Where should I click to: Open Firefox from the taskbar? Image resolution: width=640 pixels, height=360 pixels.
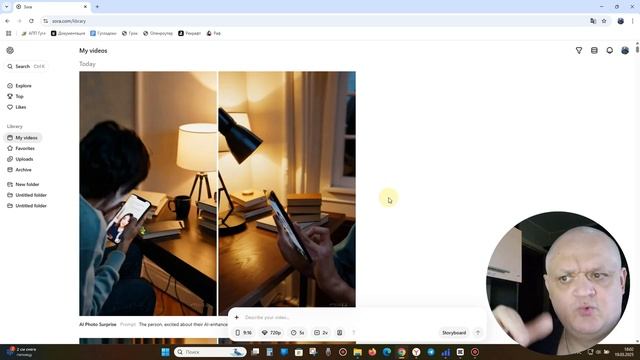pos(372,352)
